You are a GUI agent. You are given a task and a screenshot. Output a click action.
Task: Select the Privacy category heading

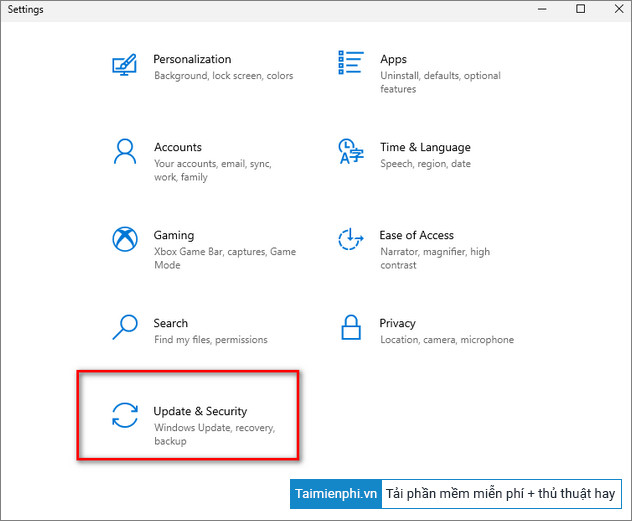(397, 323)
